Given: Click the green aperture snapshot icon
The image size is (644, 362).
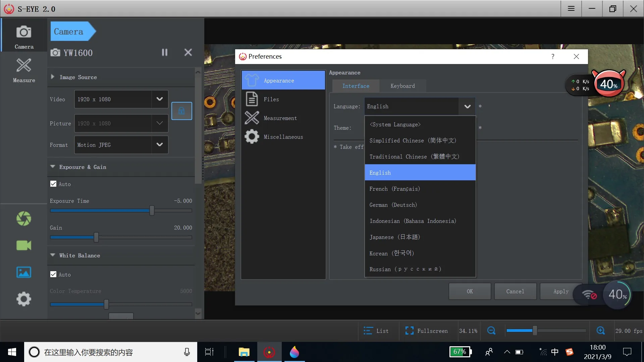Looking at the screenshot, I should [x=24, y=219].
